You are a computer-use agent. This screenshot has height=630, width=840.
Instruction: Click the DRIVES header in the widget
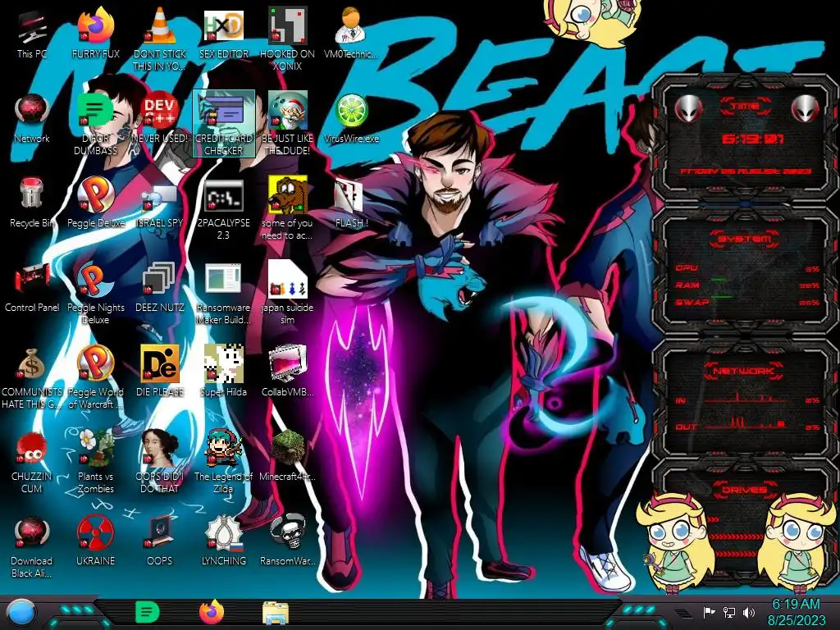[744, 490]
